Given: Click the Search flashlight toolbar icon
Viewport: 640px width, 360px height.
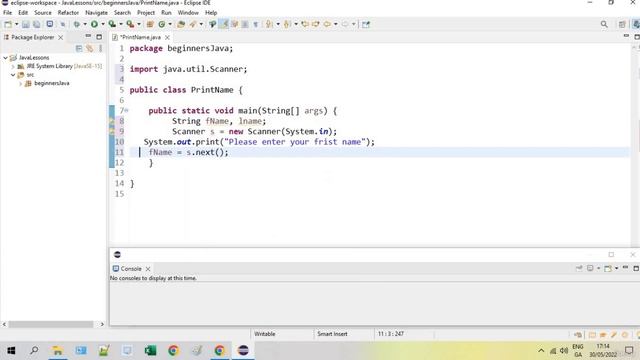Looking at the screenshot, I should pos(193,24).
